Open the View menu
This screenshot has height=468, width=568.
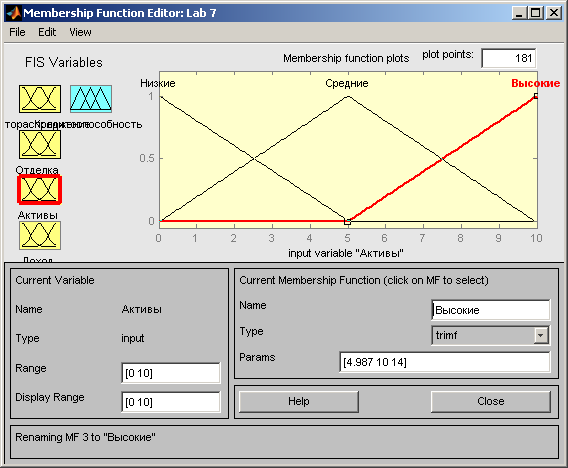(80, 32)
